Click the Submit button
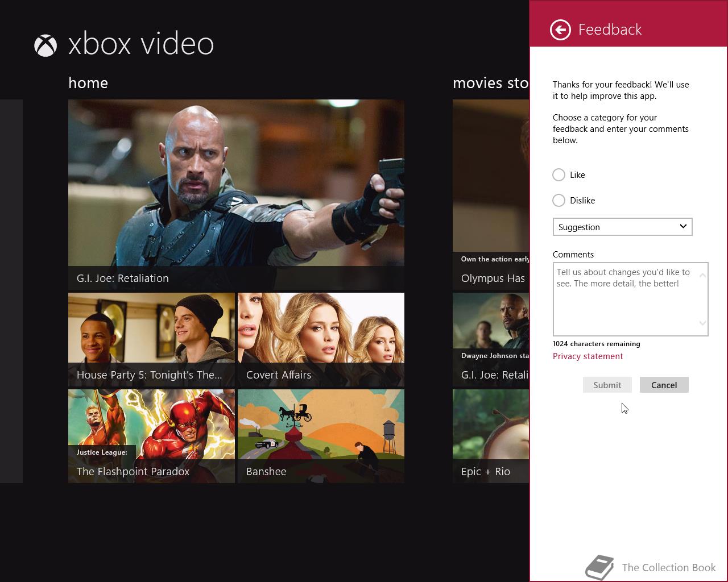The height and width of the screenshot is (582, 728). pos(607,385)
